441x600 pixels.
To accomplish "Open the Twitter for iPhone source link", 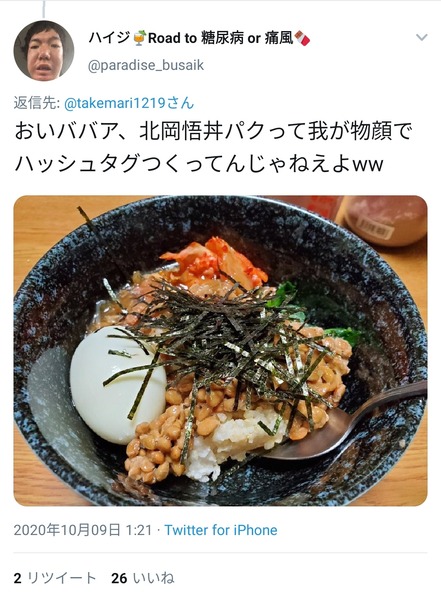I will (x=221, y=530).
